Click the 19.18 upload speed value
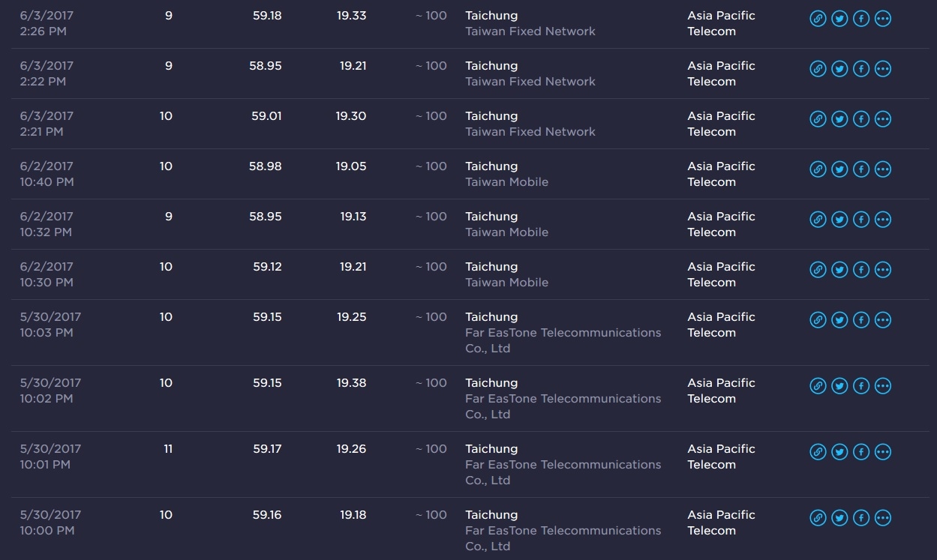The image size is (937, 560). (352, 515)
